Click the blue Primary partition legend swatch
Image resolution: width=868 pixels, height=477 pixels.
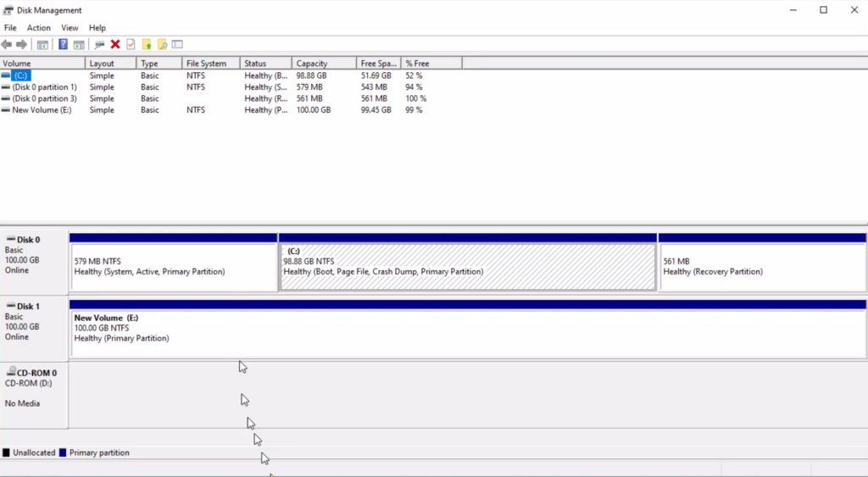(x=64, y=453)
